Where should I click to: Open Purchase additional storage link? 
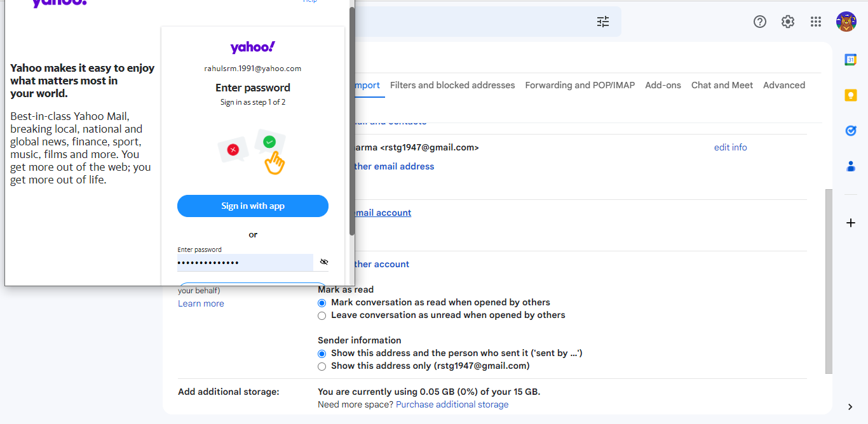(x=452, y=404)
